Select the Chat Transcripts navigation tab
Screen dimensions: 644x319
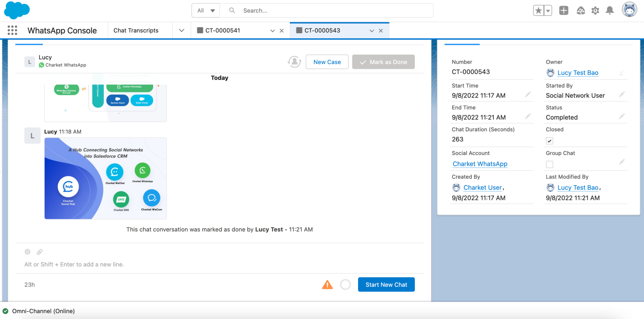point(136,31)
